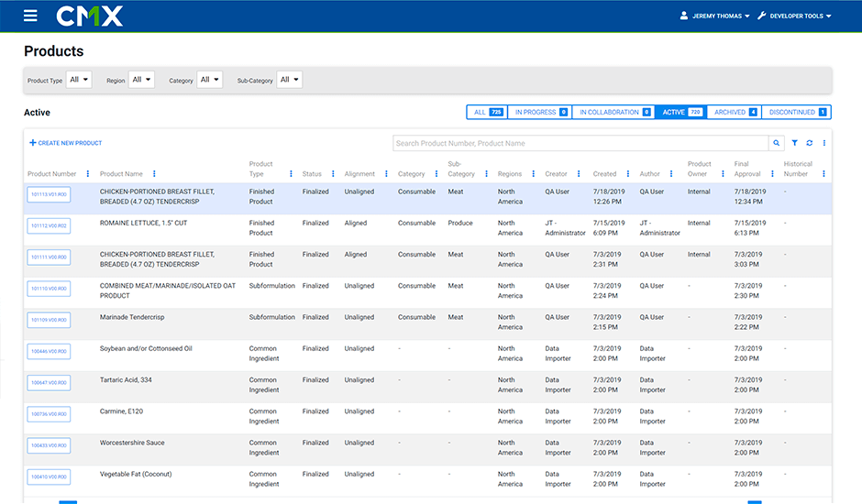Select the Vegetable Fat (Coconut) name
Viewport: 862px width, 504px height.
click(x=136, y=474)
